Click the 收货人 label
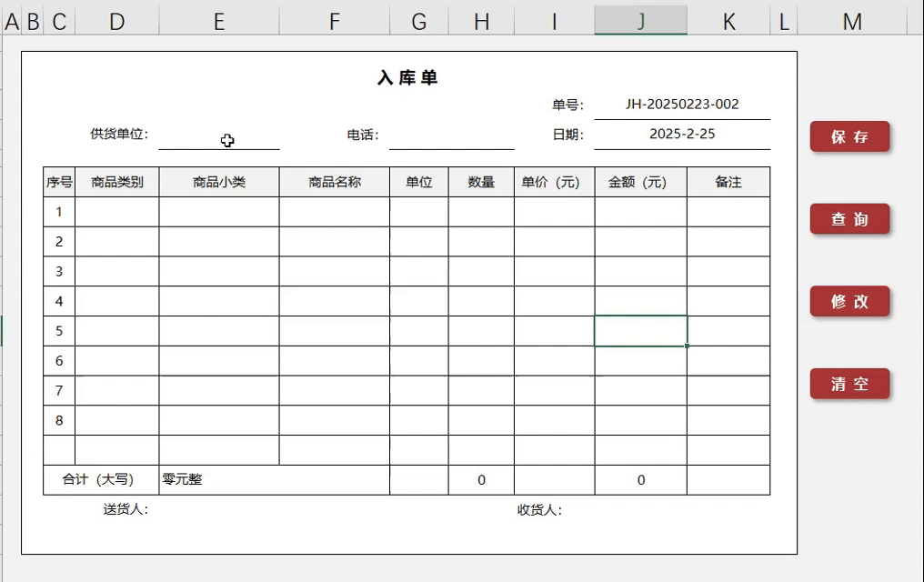 coord(539,510)
